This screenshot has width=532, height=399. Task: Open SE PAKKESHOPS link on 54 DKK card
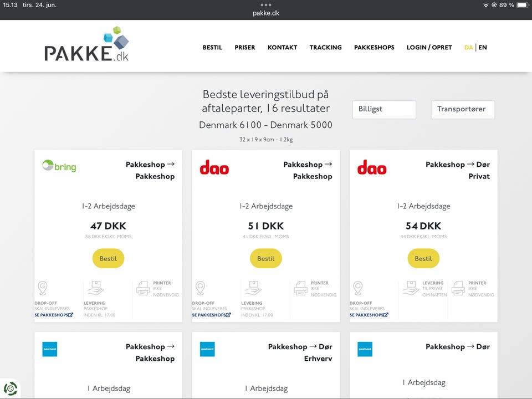pyautogui.click(x=369, y=315)
